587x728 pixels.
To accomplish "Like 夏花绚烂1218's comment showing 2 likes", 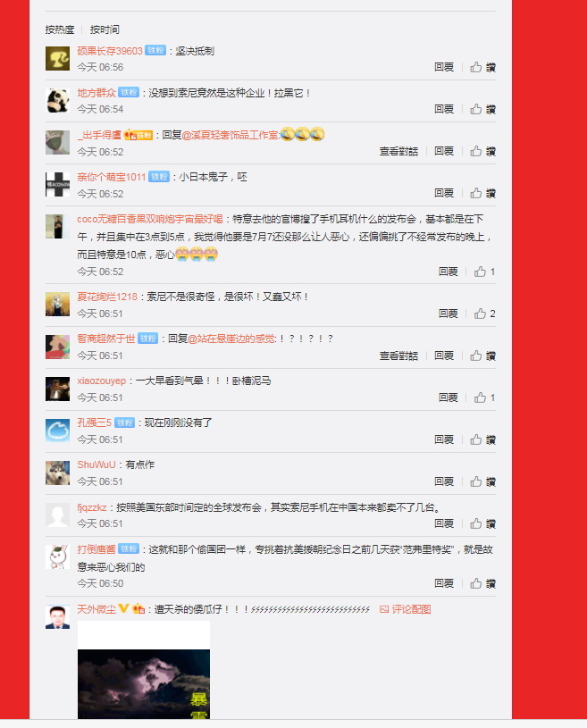I will click(x=484, y=314).
